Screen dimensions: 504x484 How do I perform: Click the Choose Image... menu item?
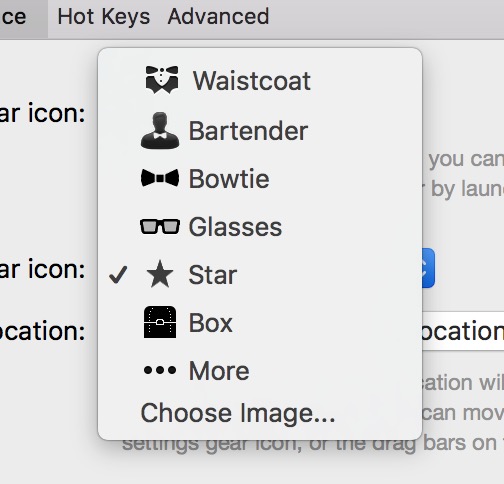(x=238, y=413)
